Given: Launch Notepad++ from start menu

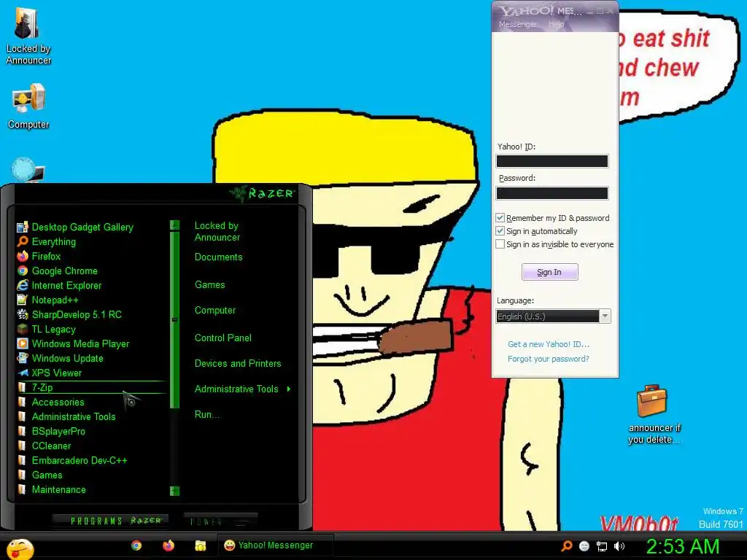Looking at the screenshot, I should pos(47,300).
